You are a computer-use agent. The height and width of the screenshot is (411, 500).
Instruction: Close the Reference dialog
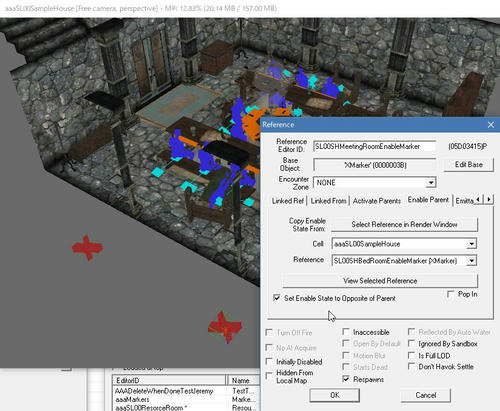pyautogui.click(x=491, y=125)
